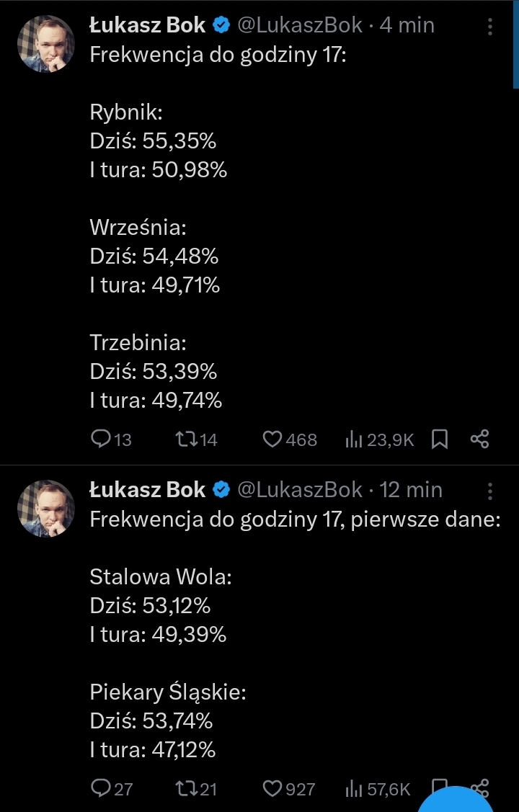The width and height of the screenshot is (519, 812).
Task: Open more options on the 4 min tweet
Action: pos(490,27)
